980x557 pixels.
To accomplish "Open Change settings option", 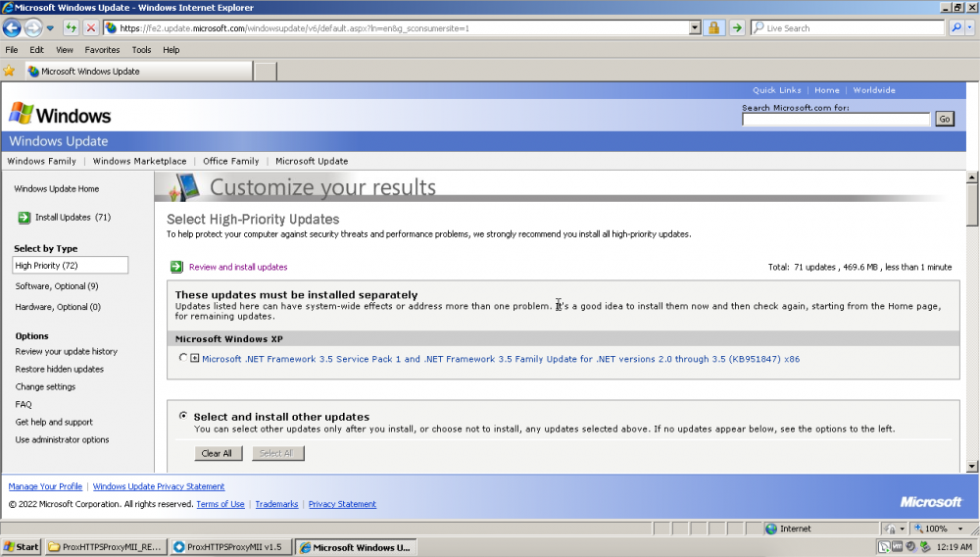I will click(46, 387).
